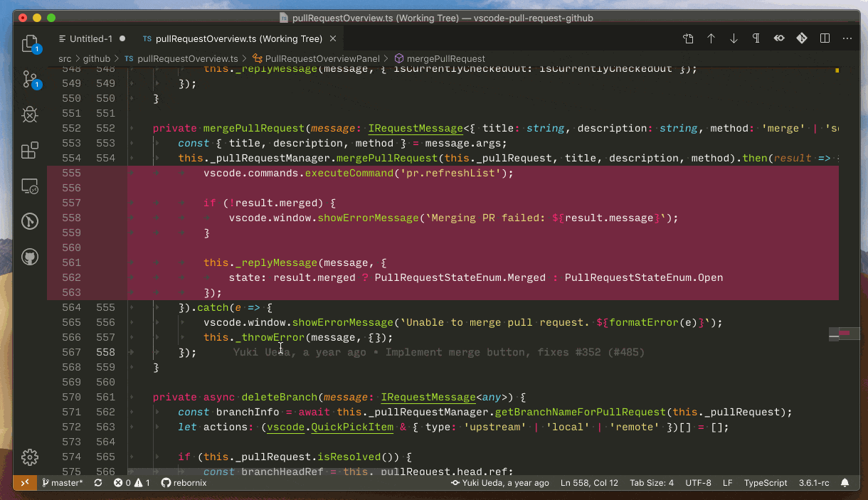Open the Remote Explorer view

(30, 186)
